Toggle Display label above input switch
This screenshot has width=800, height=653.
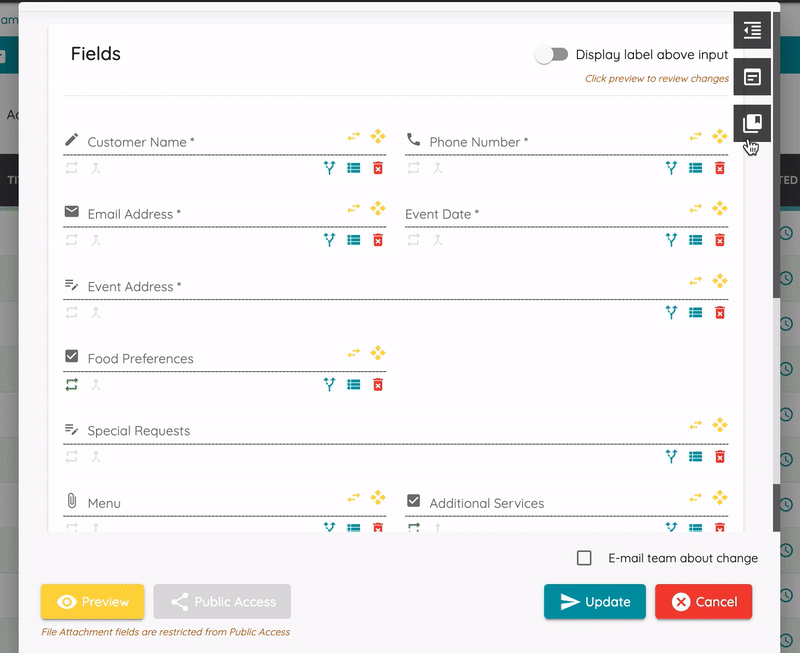(x=552, y=54)
